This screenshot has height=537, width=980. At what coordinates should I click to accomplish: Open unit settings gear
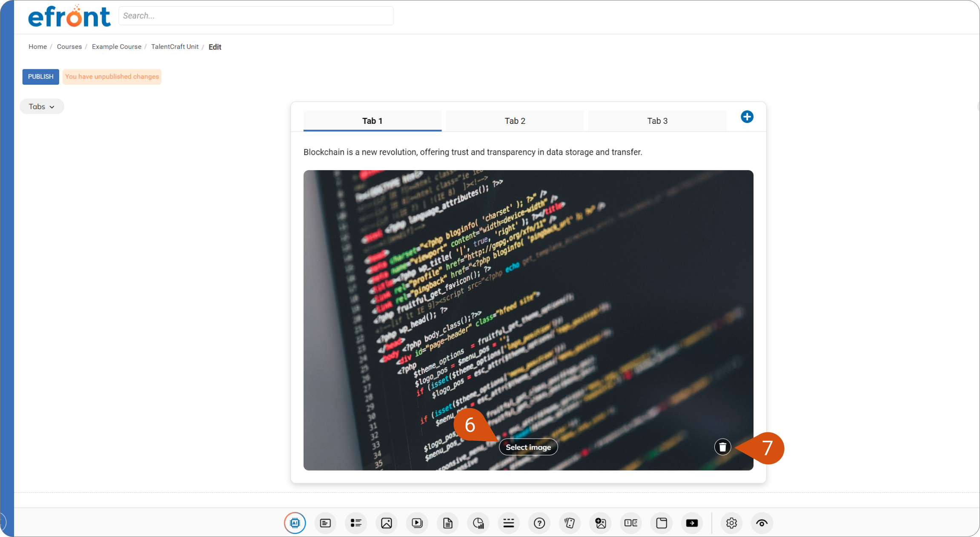coord(731,523)
